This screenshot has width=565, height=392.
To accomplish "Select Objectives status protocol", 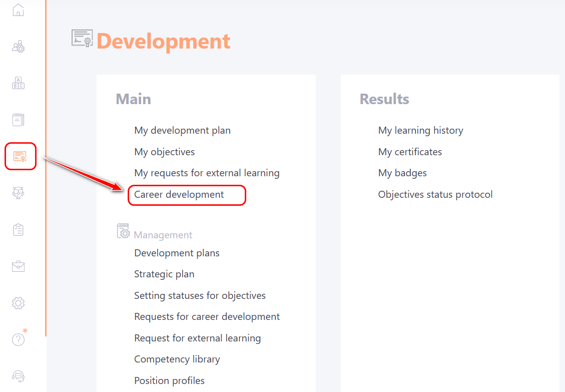I will [x=435, y=195].
